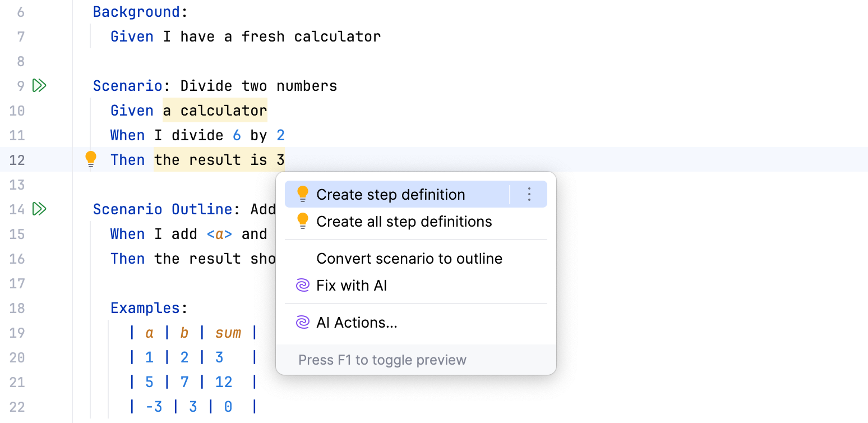Run scenario "Divide two numbers" via gutter arrow

click(39, 85)
